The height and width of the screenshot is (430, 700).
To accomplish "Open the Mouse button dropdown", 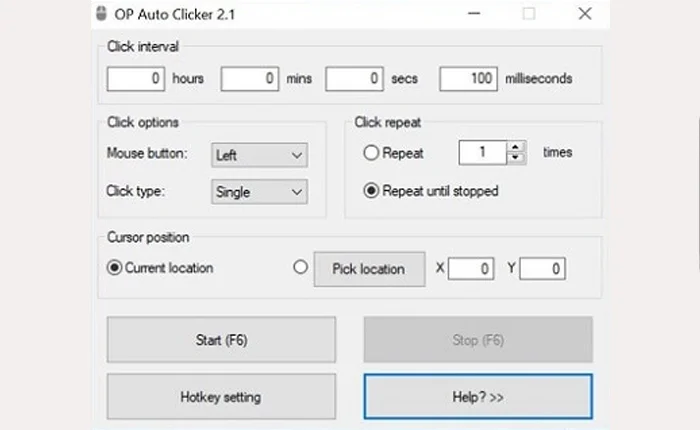I will tap(259, 155).
